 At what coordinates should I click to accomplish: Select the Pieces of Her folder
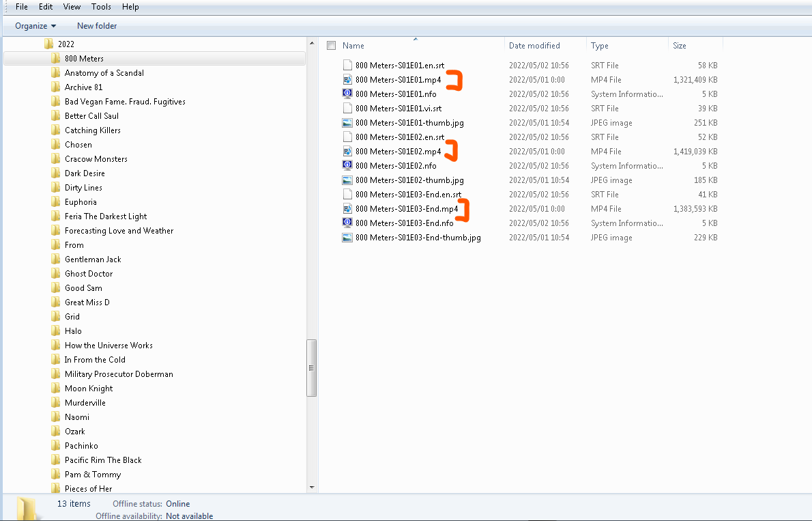(88, 488)
